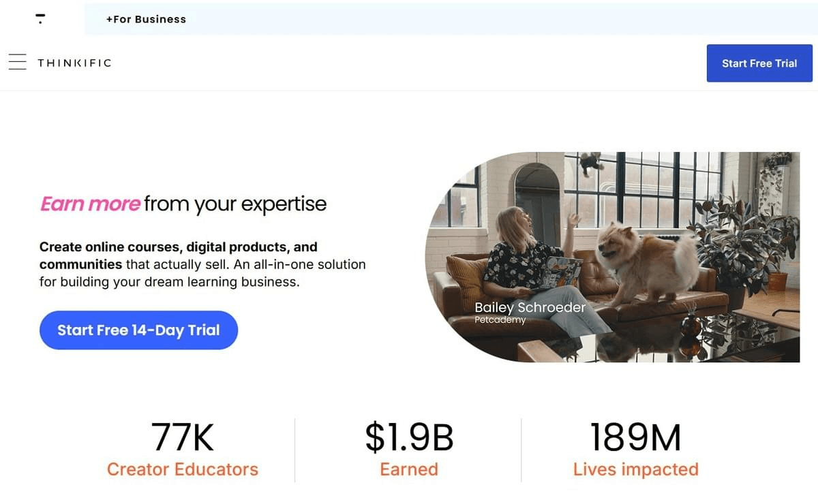Click the Bailey Schroeder name caption
Screen dimensions: 818x504
pos(530,307)
